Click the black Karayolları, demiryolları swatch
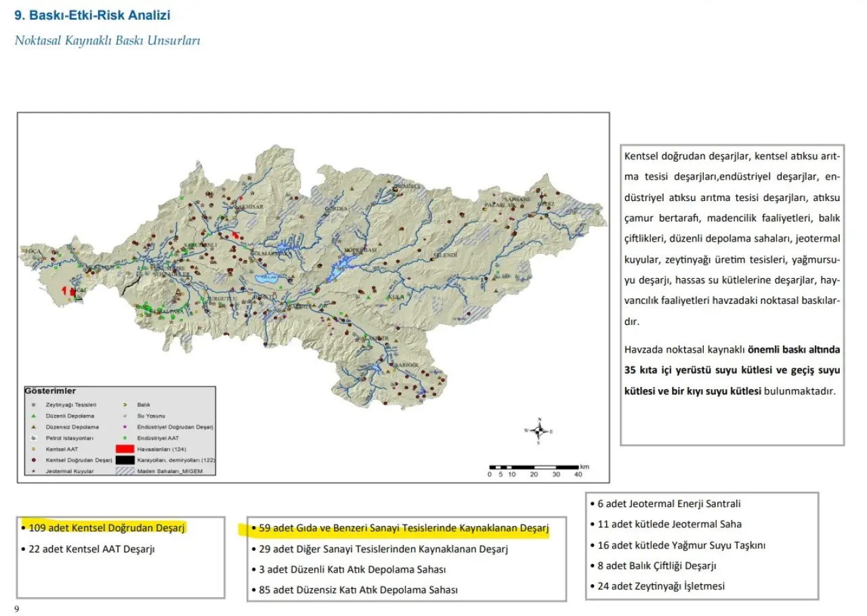Image resolution: width=867 pixels, height=616 pixels. pos(125,460)
